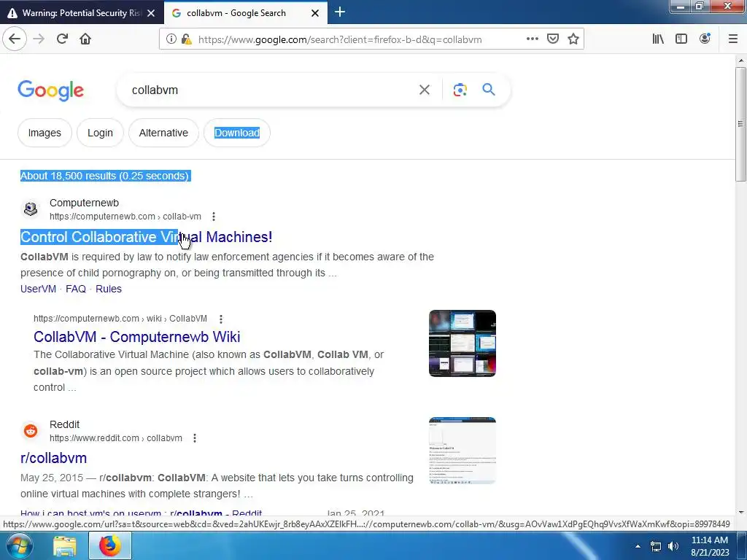Open more options for Computernewb wiki result
747x560 pixels.
[x=220, y=319]
